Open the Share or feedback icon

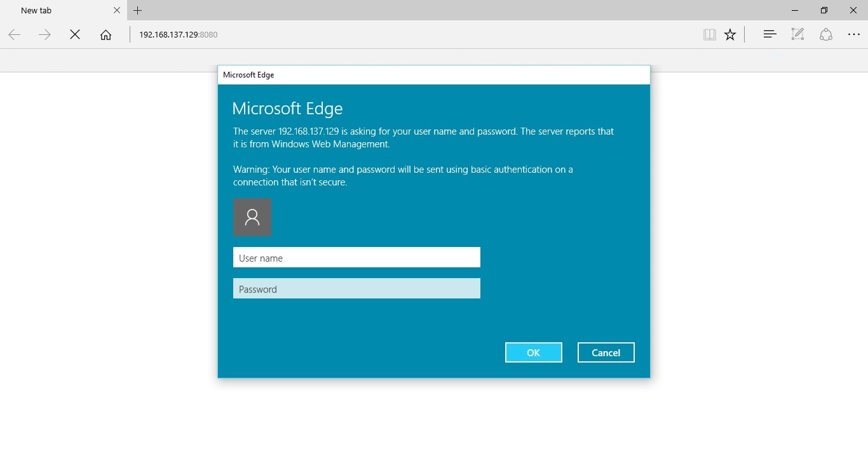click(826, 34)
